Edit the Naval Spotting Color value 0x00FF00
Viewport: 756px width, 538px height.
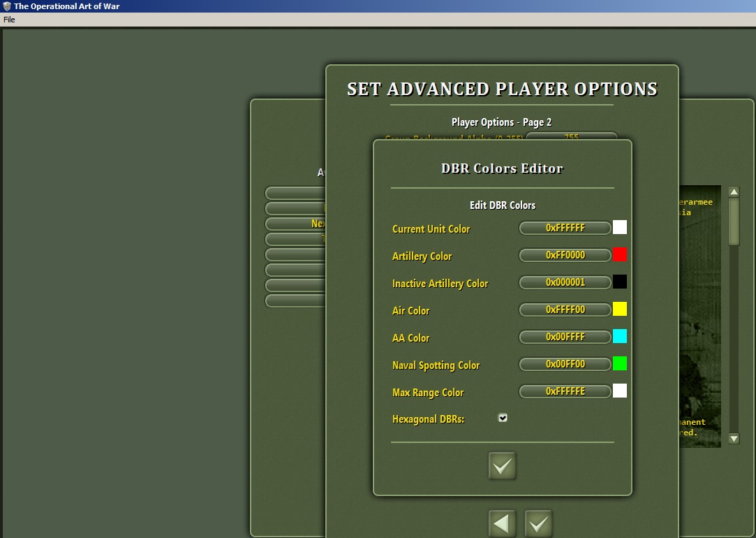point(565,364)
